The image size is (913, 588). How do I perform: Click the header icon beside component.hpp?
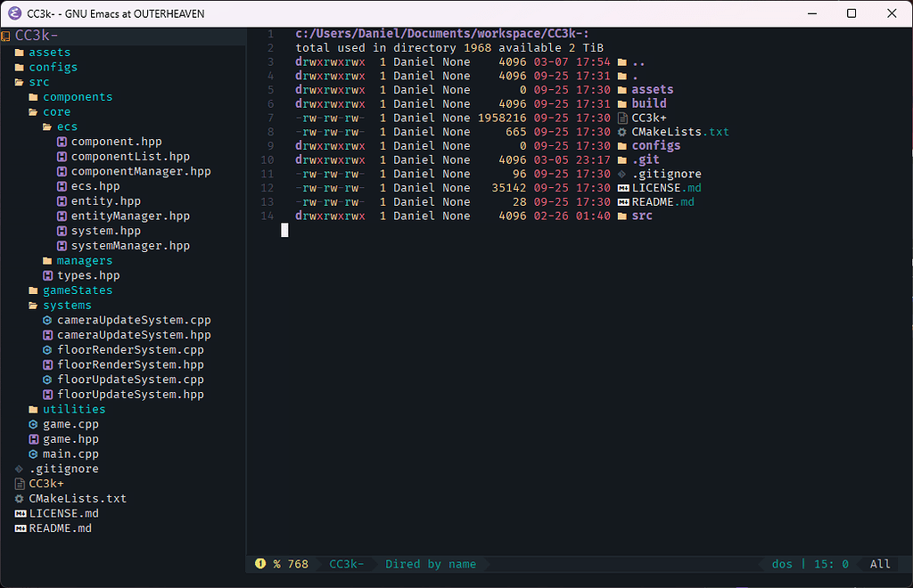(61, 141)
